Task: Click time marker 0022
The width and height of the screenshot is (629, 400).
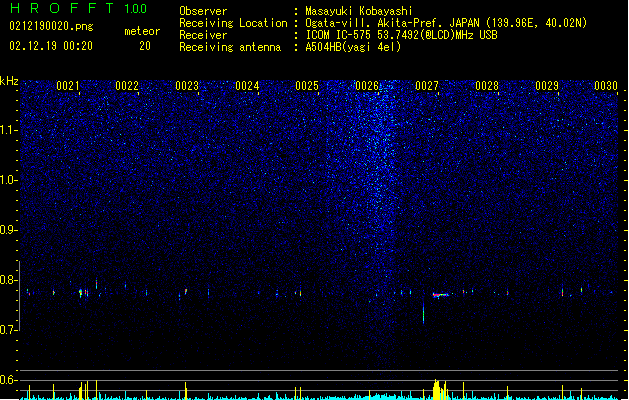Action: point(127,86)
